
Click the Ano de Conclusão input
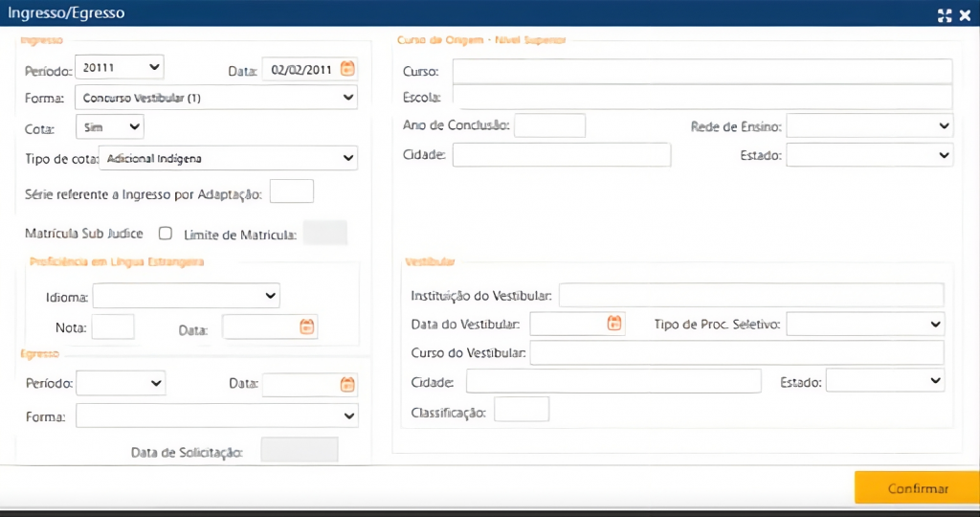click(x=549, y=125)
